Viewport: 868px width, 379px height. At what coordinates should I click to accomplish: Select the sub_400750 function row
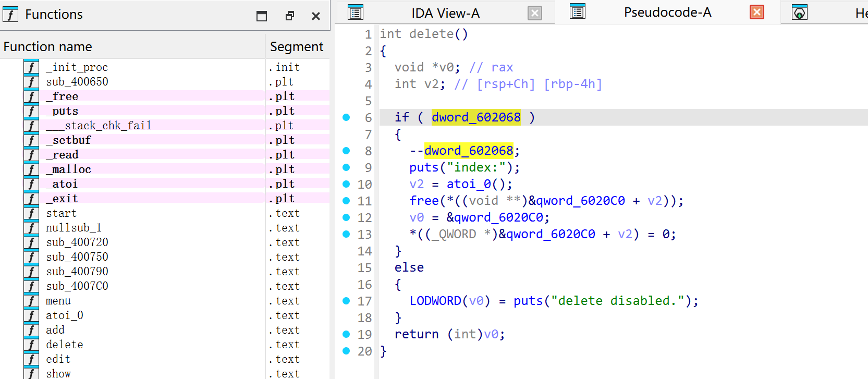pyautogui.click(x=165, y=257)
